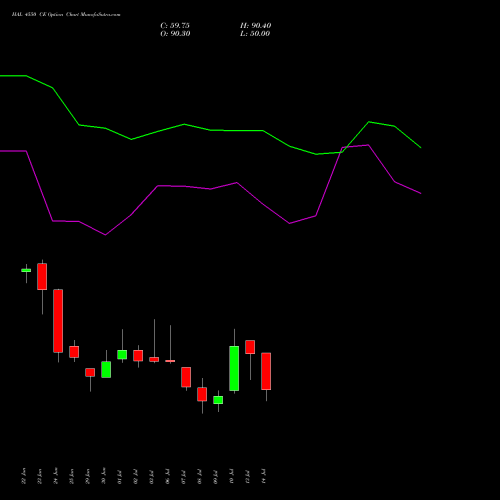Click the "01 Jul" date axis label
Screen dimensions: 500x500
[x=120, y=476]
